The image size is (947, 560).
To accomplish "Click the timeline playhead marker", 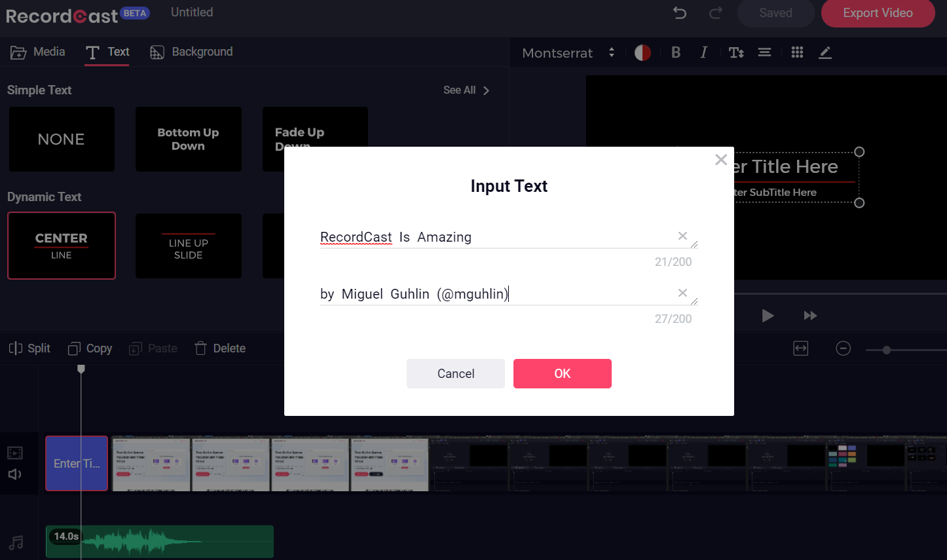I will click(81, 369).
